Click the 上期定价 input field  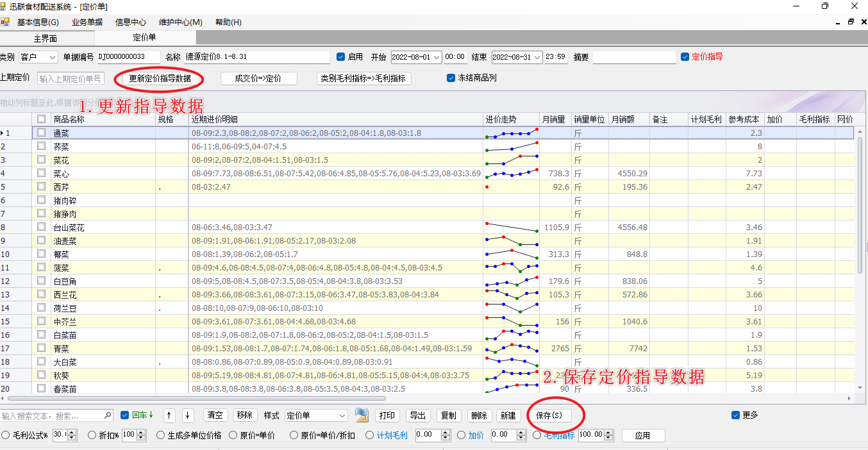point(71,79)
